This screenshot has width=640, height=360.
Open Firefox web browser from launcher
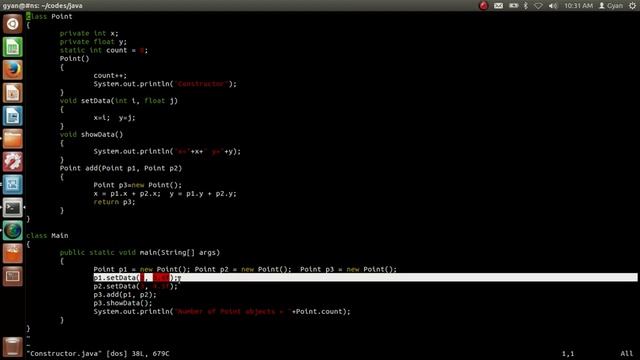13,70
